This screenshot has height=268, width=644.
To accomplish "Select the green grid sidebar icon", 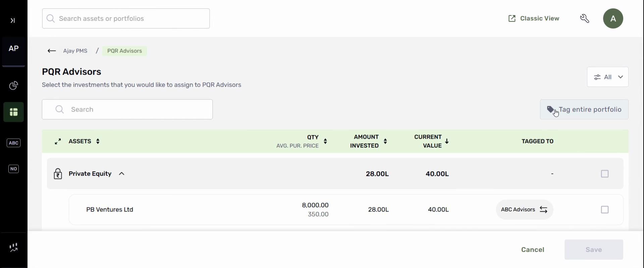I will tap(13, 112).
